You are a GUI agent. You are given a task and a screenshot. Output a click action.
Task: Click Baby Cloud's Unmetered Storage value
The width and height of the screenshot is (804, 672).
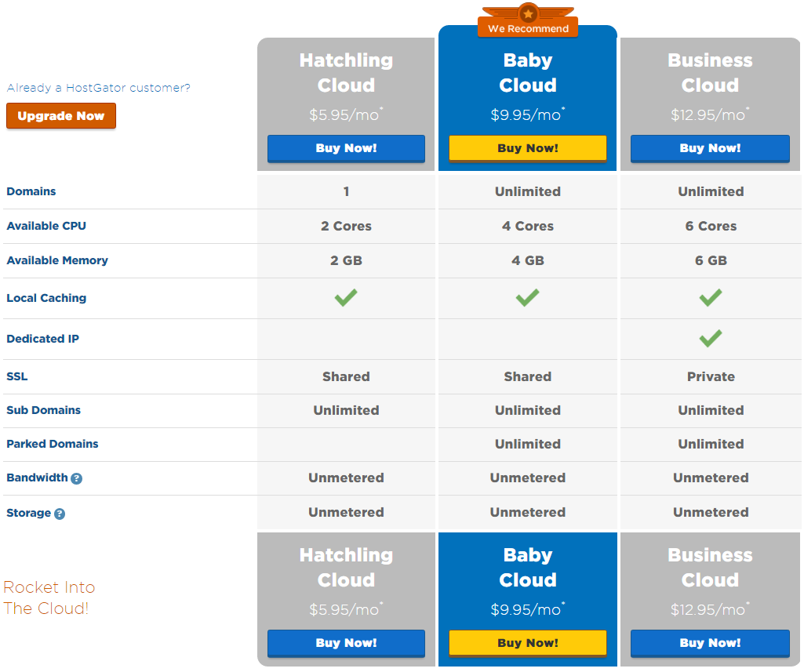pyautogui.click(x=528, y=513)
